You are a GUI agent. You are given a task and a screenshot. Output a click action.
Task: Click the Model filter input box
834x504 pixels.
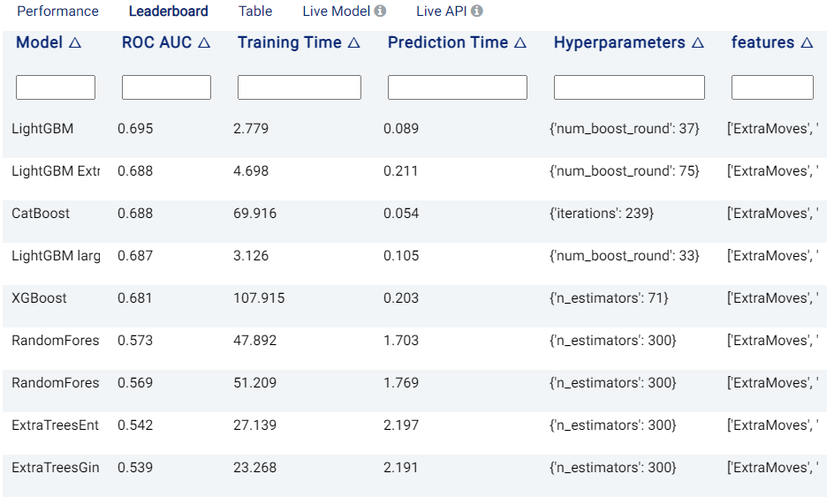56,87
